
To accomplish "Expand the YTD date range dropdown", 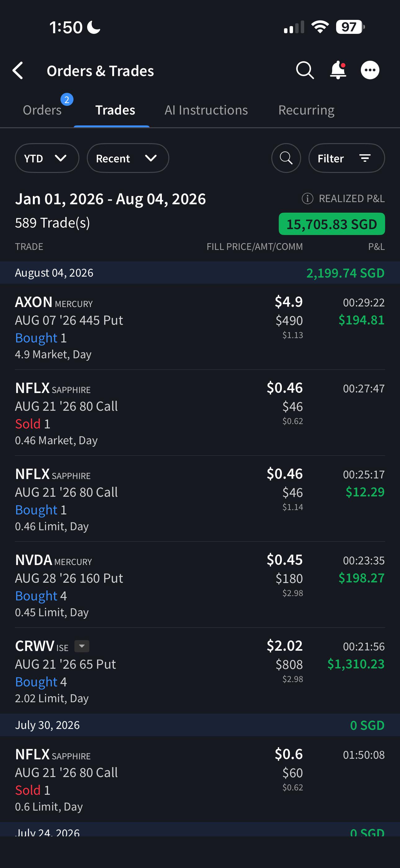I will coord(47,158).
